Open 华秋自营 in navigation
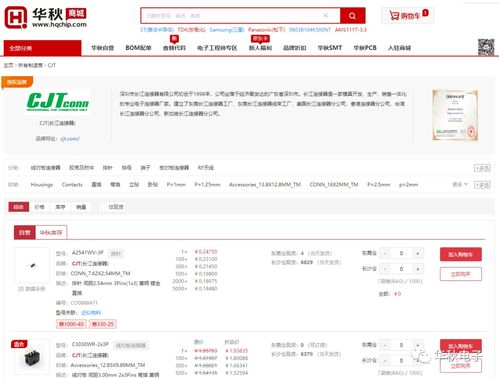The width and height of the screenshot is (499, 378). (103, 48)
